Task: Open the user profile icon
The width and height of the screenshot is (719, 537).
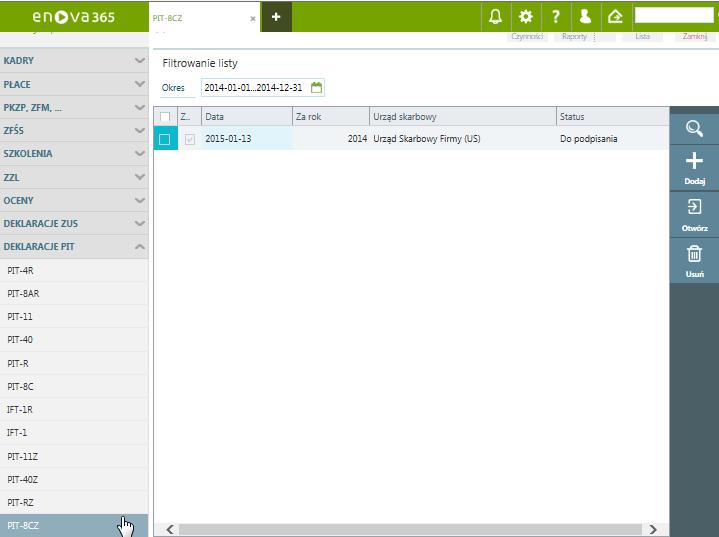Action: [x=585, y=17]
